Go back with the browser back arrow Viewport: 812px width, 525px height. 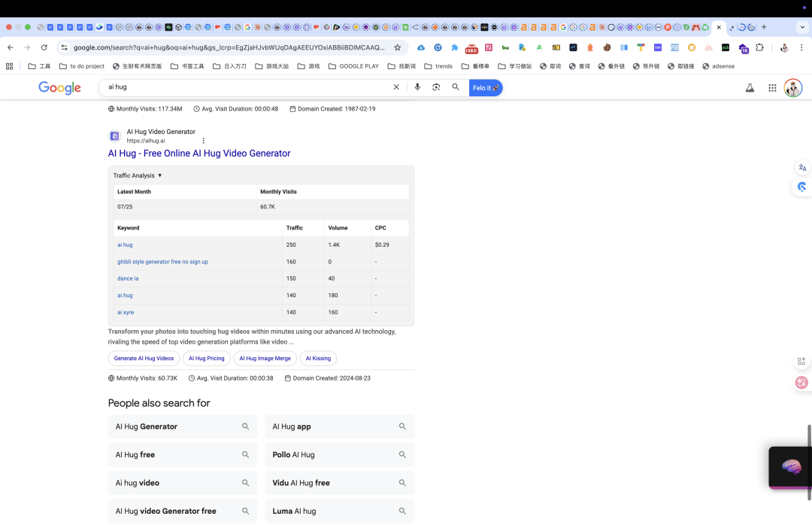coord(11,47)
